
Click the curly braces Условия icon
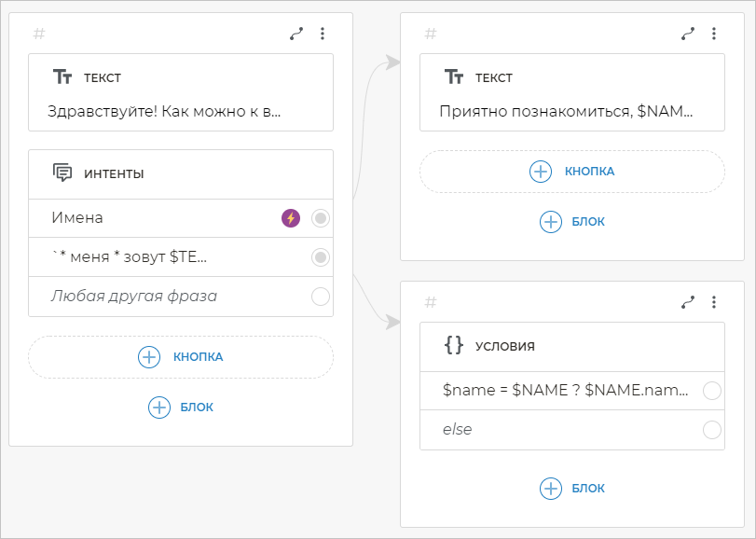454,345
